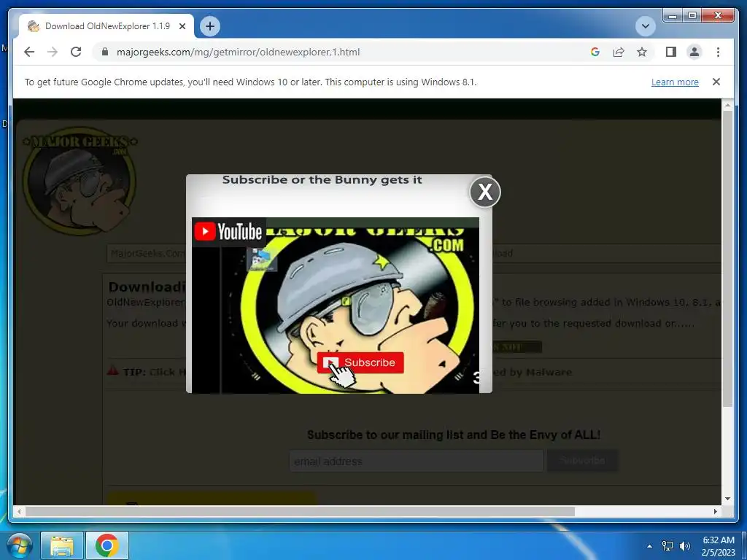Viewport: 747px width, 560px height.
Task: Click the video thumbnail in popup
Action: (x=336, y=306)
